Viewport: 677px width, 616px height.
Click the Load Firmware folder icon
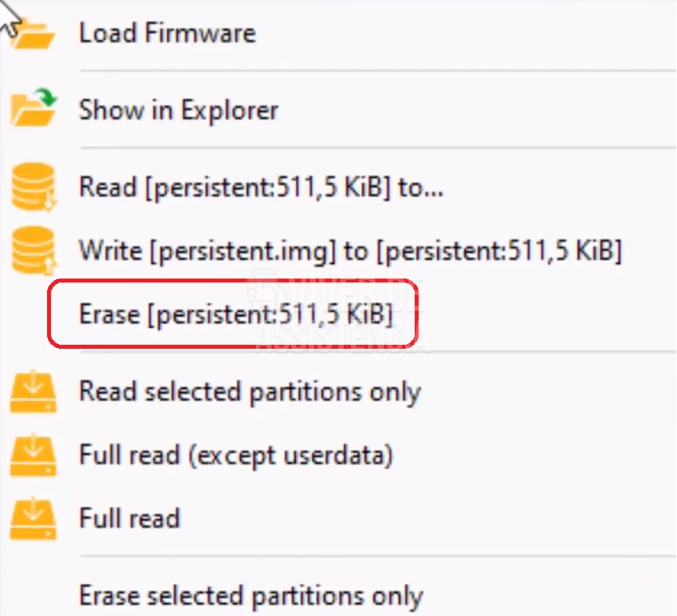pyautogui.click(x=33, y=33)
